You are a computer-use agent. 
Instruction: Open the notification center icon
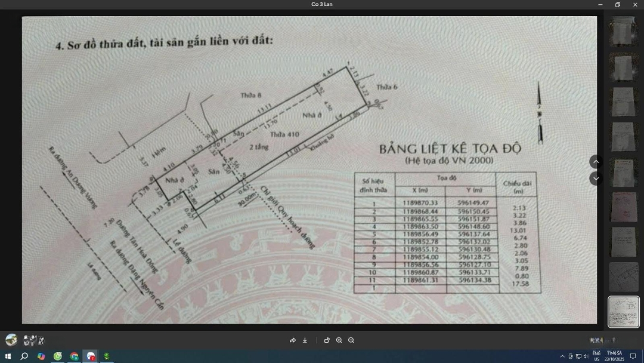(x=633, y=356)
